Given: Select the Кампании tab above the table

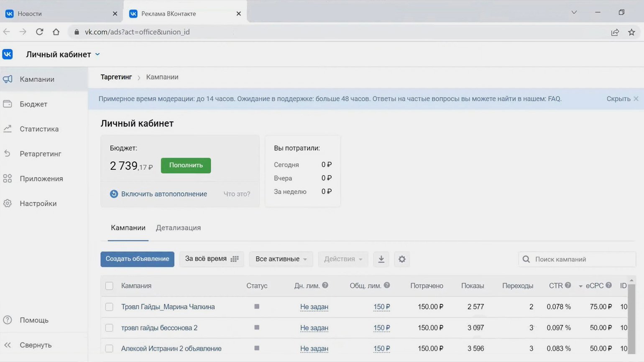Looking at the screenshot, I should click(x=128, y=228).
